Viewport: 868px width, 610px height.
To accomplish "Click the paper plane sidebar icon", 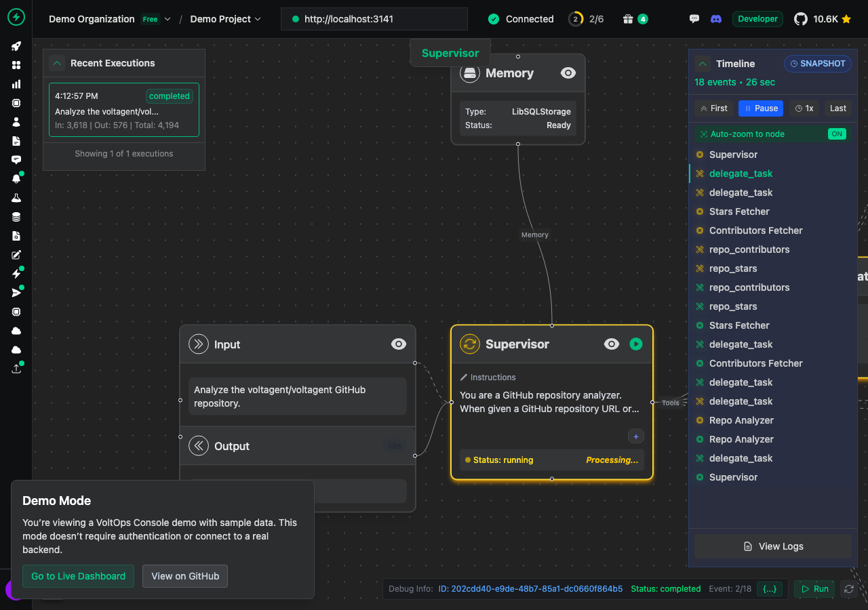I will click(x=16, y=293).
